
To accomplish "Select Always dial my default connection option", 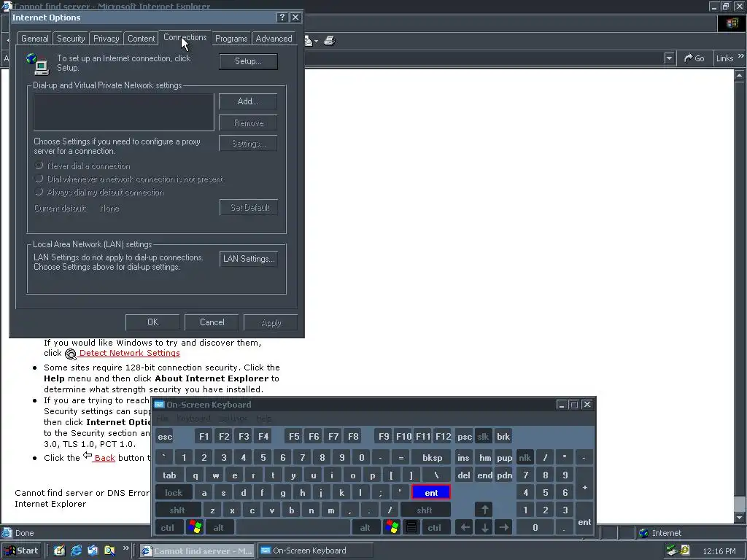I will tap(39, 192).
